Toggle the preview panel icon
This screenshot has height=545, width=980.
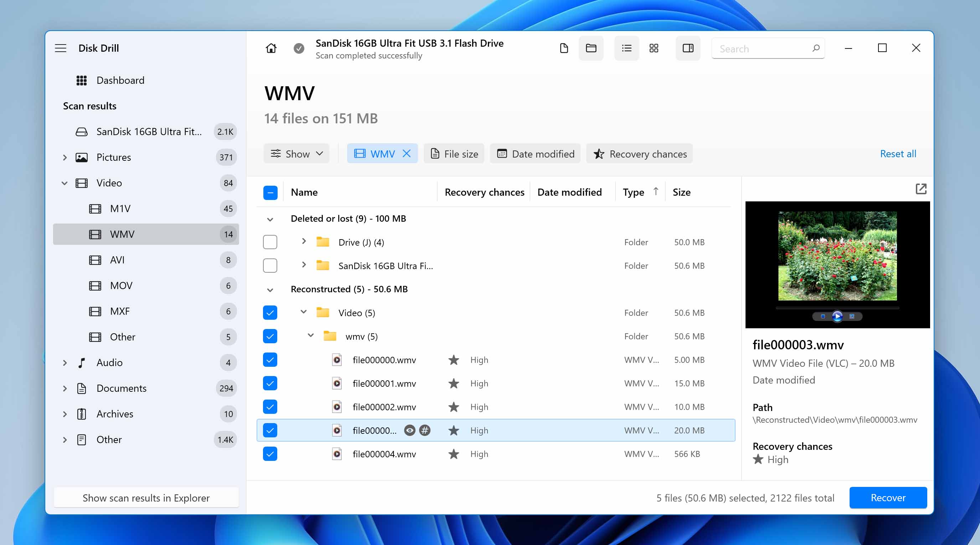click(688, 48)
